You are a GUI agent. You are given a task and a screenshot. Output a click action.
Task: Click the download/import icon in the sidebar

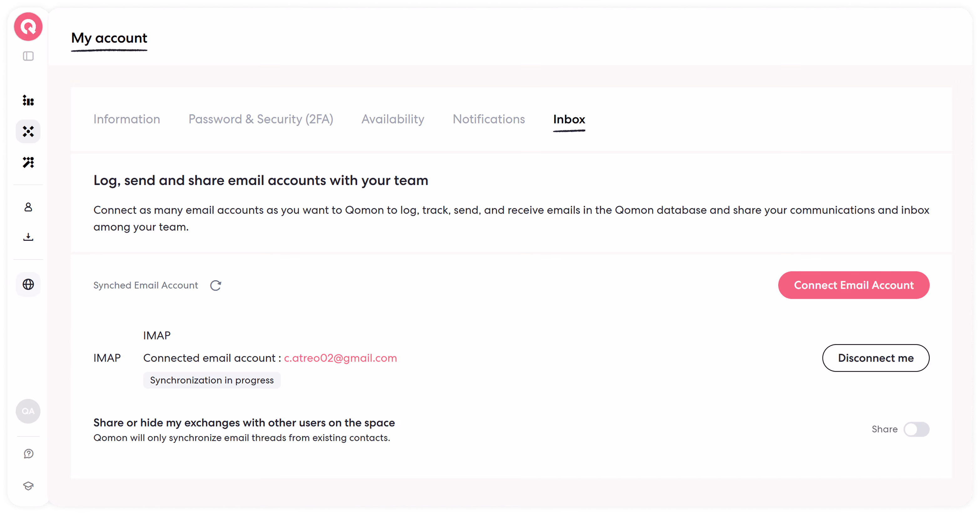pyautogui.click(x=28, y=237)
